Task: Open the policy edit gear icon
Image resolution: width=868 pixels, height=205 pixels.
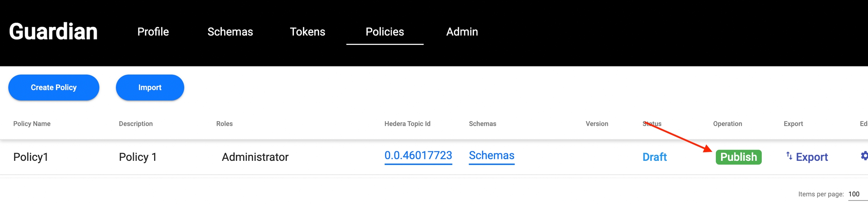Action: point(864,156)
